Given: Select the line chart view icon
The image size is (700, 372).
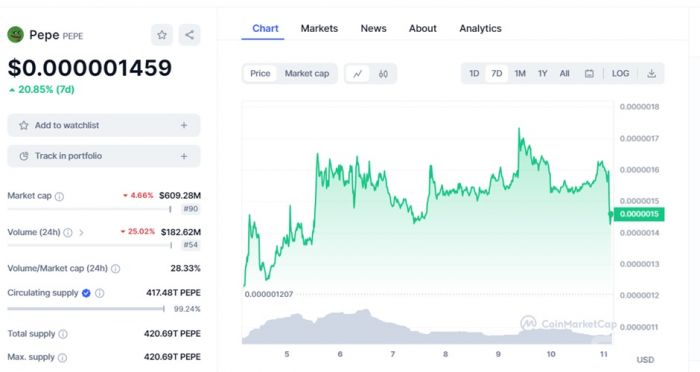Looking at the screenshot, I should pos(358,74).
